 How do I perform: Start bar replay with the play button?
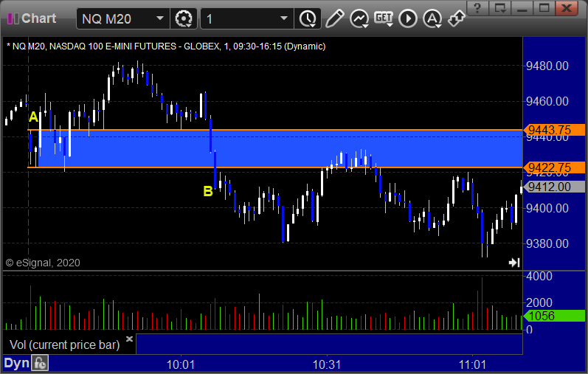click(x=408, y=18)
